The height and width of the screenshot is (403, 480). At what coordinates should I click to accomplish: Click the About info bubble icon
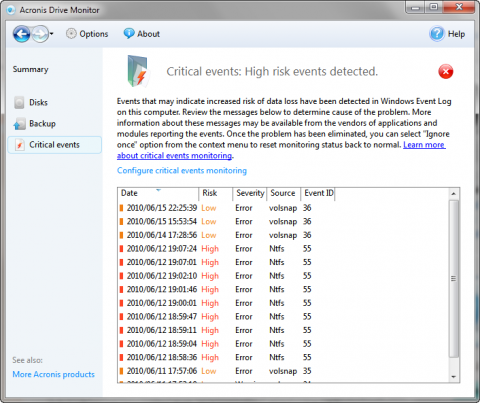point(129,33)
